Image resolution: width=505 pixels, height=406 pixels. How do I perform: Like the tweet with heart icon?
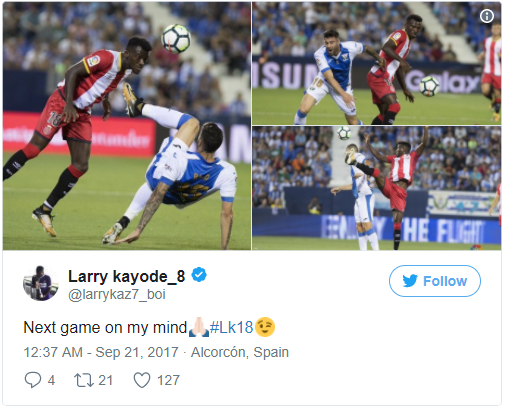(142, 380)
